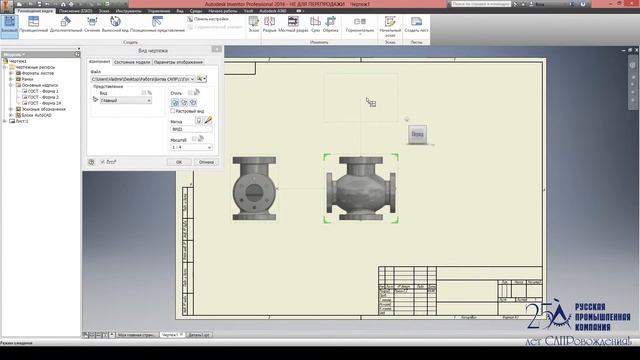
Task: Open the Среды ribbon tab
Action: (196, 11)
